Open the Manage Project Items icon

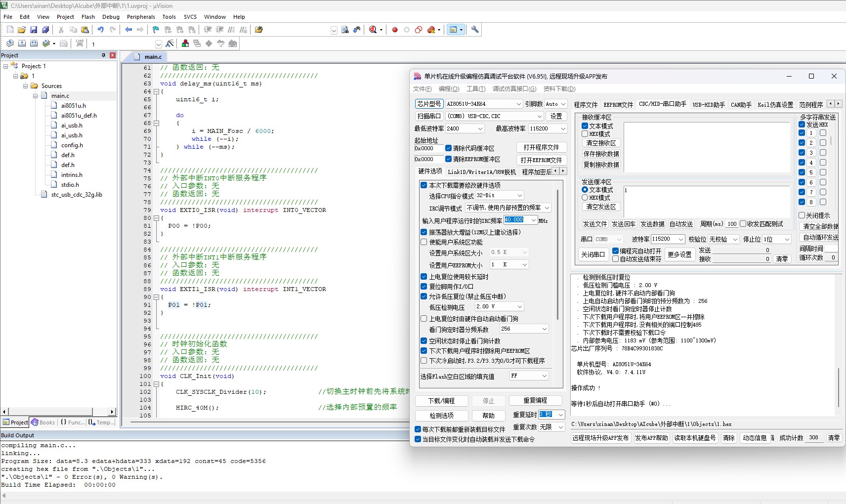click(185, 43)
